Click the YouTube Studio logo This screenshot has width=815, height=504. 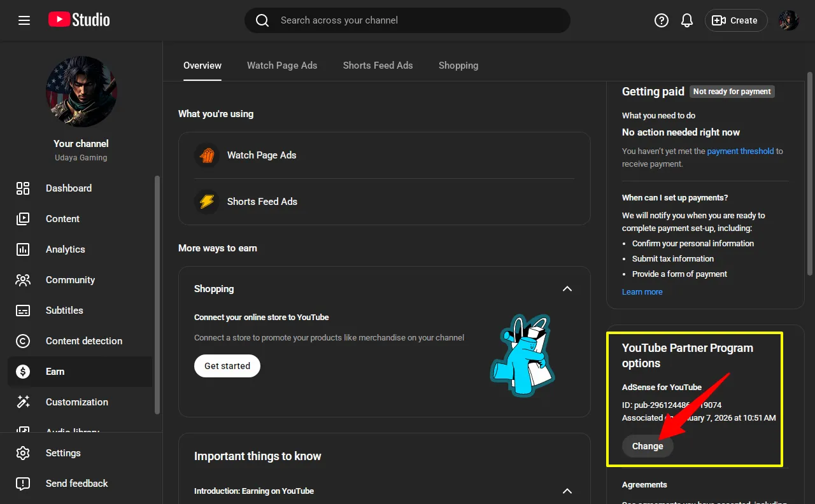(79, 20)
